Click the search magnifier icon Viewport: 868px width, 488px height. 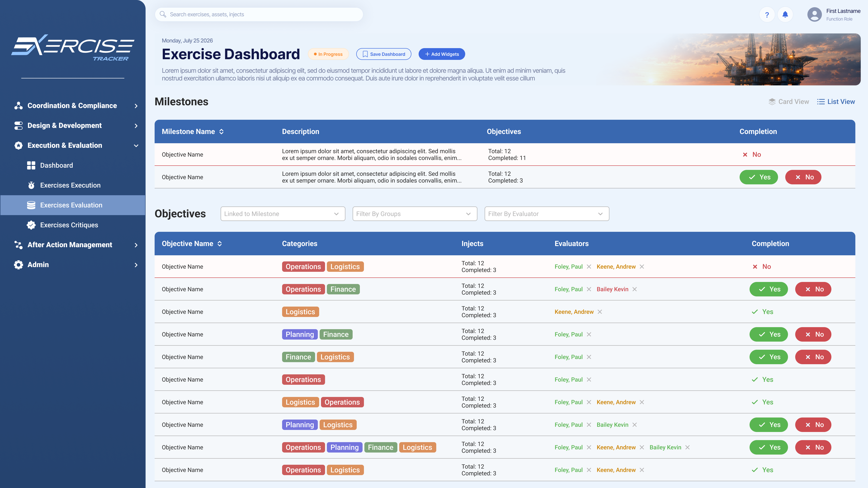click(163, 14)
